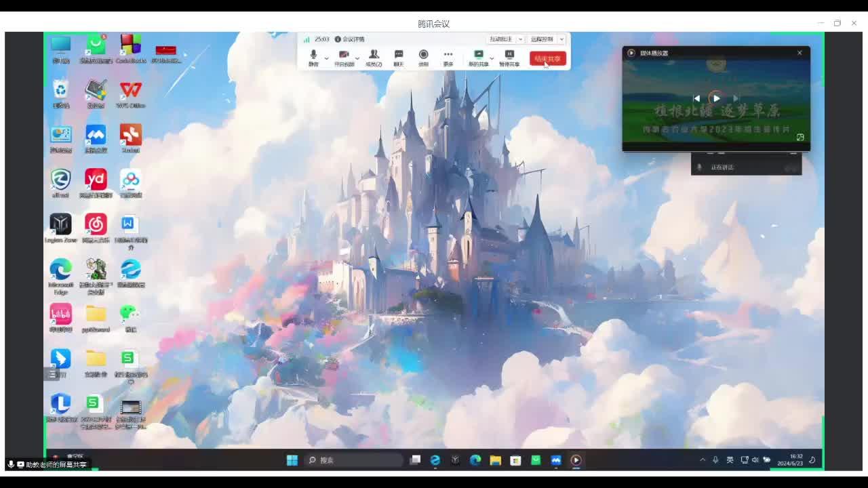Open Baidu Netdisk desktop shortcut
The height and width of the screenshot is (488, 868).
pyautogui.click(x=131, y=183)
